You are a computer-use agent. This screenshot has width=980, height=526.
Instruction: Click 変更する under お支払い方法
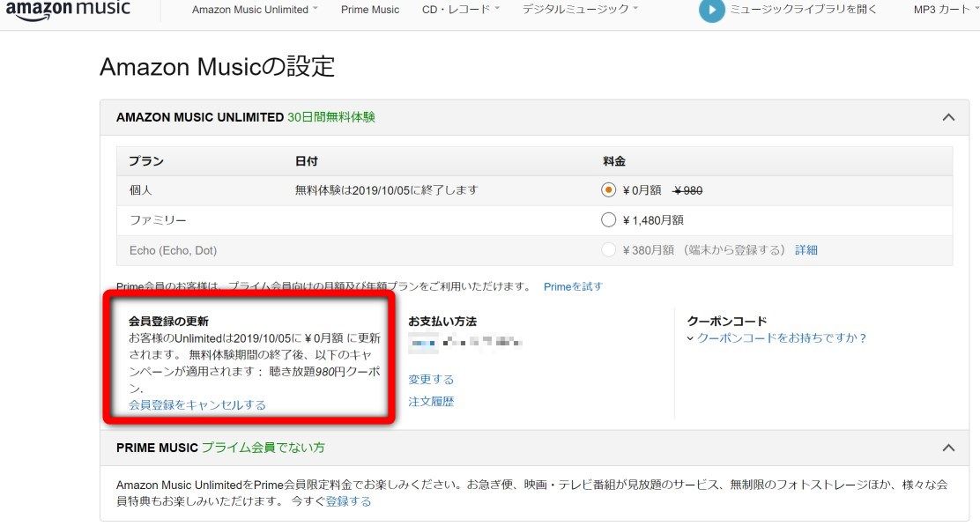431,379
